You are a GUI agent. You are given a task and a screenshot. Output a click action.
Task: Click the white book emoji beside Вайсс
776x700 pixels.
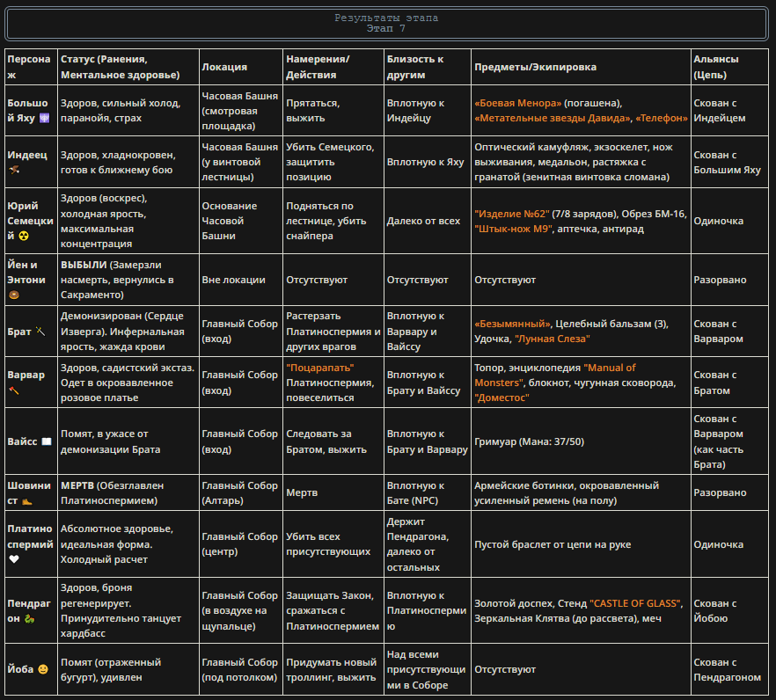pos(46,441)
